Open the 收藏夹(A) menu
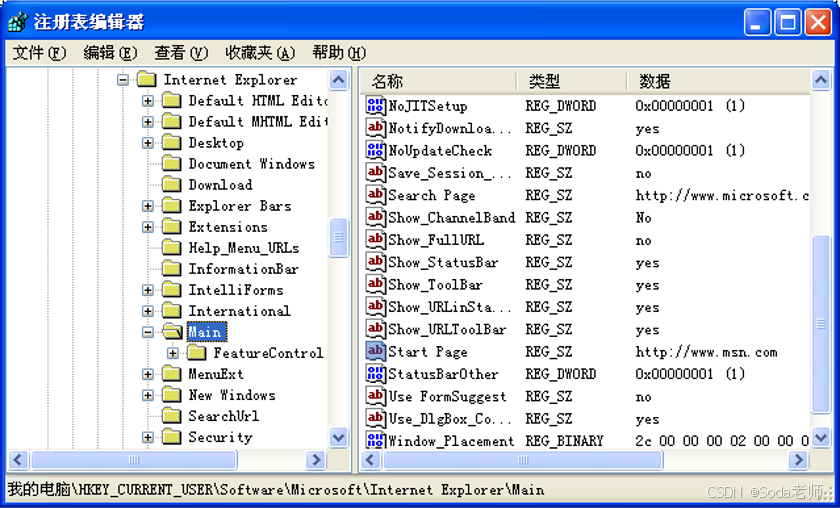Image resolution: width=840 pixels, height=508 pixels. 260,53
